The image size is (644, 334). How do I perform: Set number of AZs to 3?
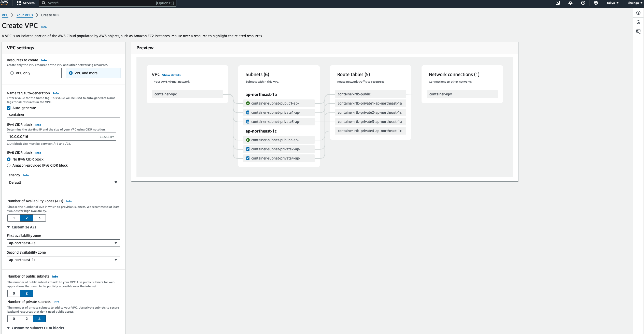[x=39, y=218]
